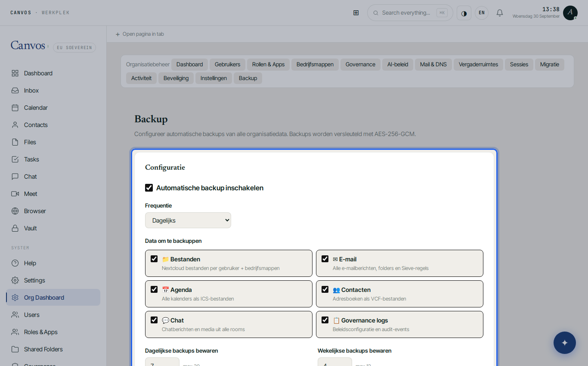Open the Beveiliging tab
Screen dimensions: 588x366
(176, 78)
